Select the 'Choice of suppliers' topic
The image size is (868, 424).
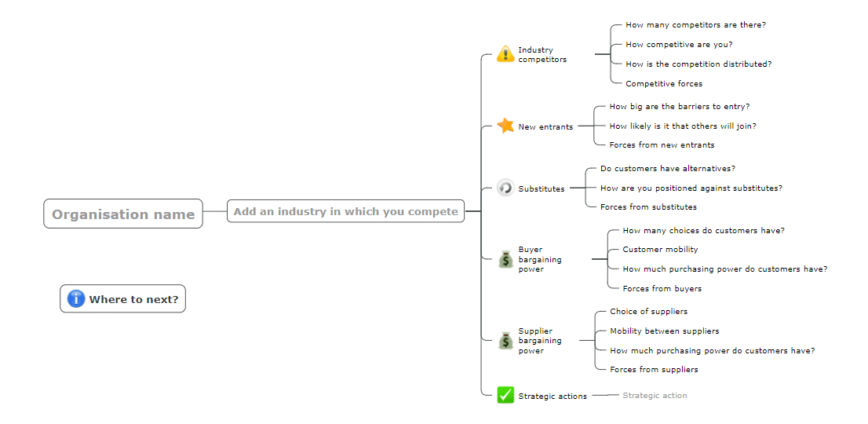649,312
